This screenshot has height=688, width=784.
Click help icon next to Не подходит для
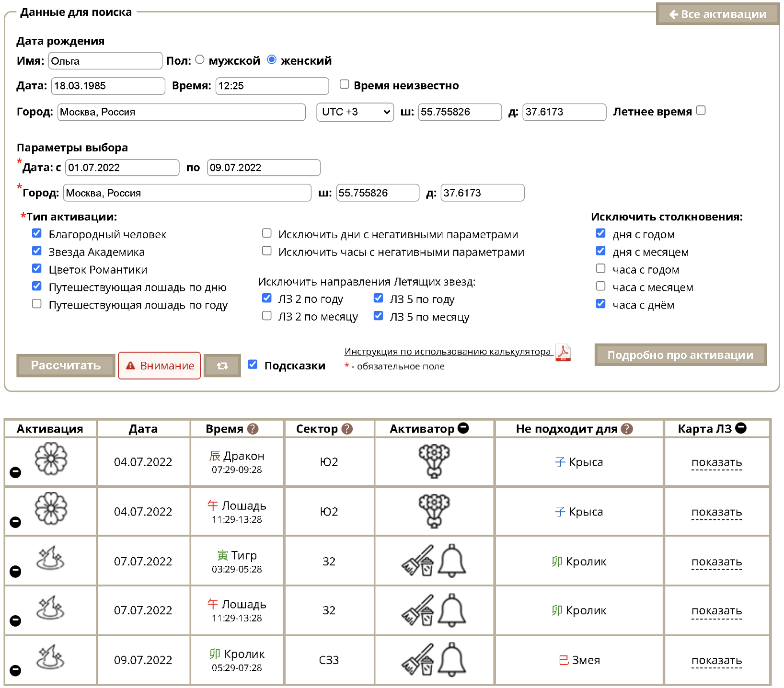(627, 429)
